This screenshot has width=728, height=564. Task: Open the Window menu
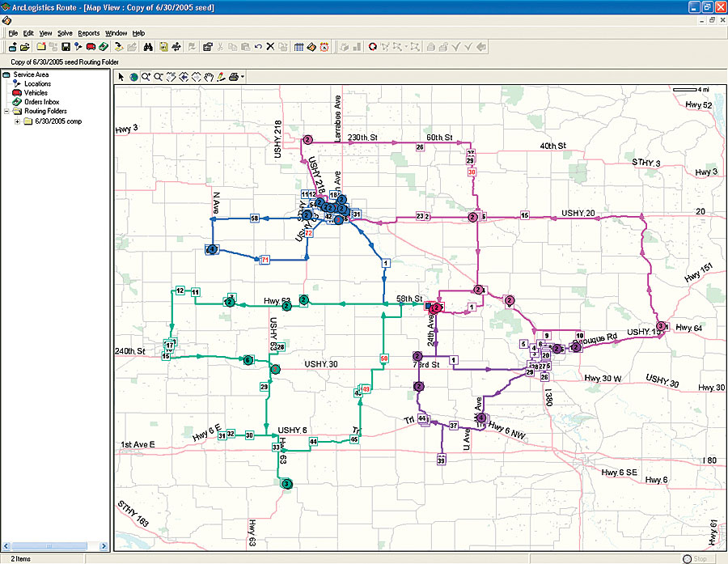116,33
